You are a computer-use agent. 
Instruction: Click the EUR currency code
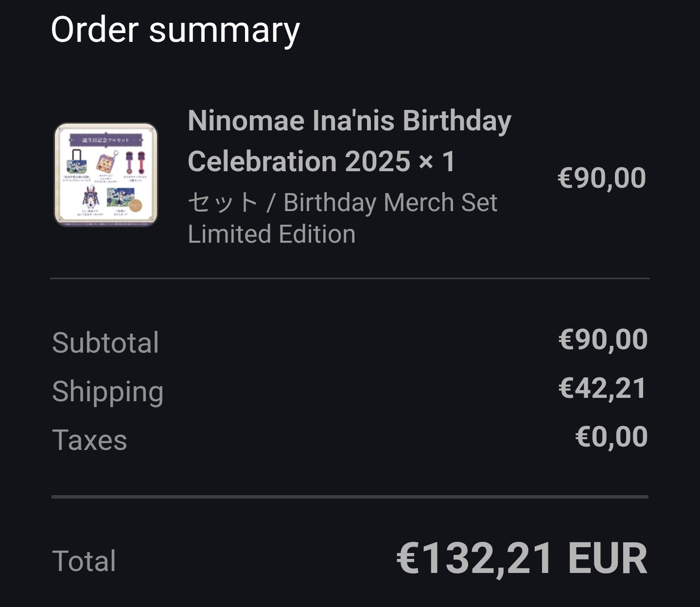pos(607,558)
